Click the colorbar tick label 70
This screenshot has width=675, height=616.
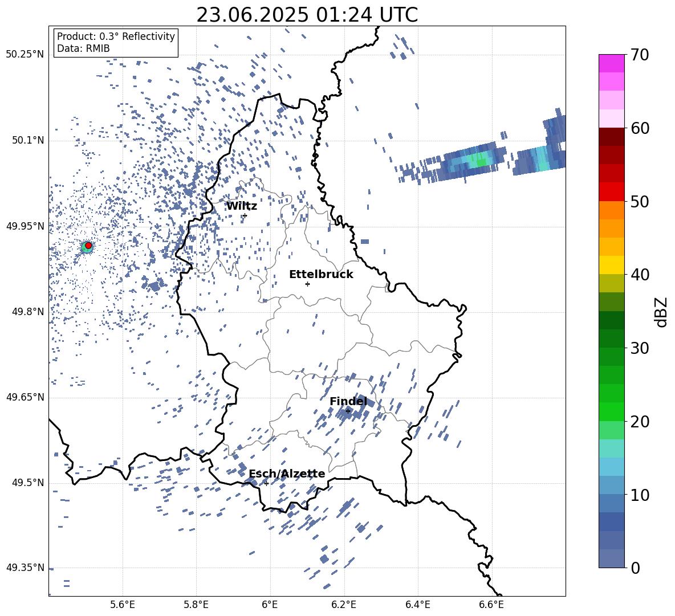pyautogui.click(x=640, y=55)
